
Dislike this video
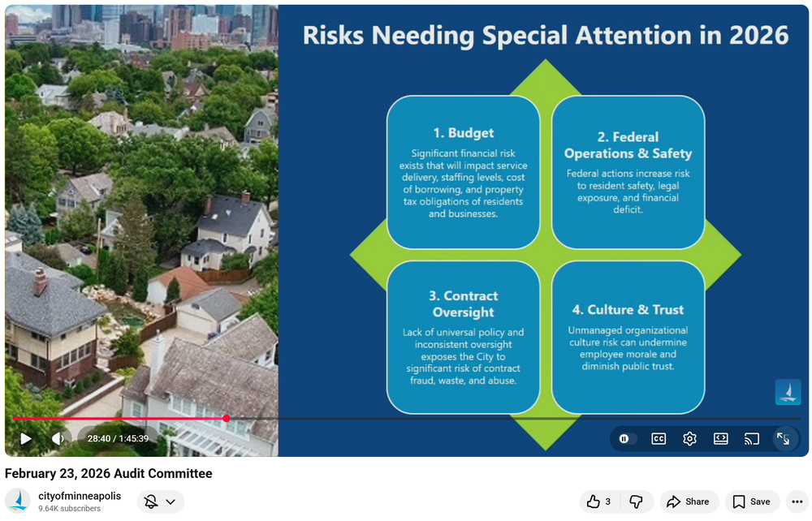click(x=636, y=502)
